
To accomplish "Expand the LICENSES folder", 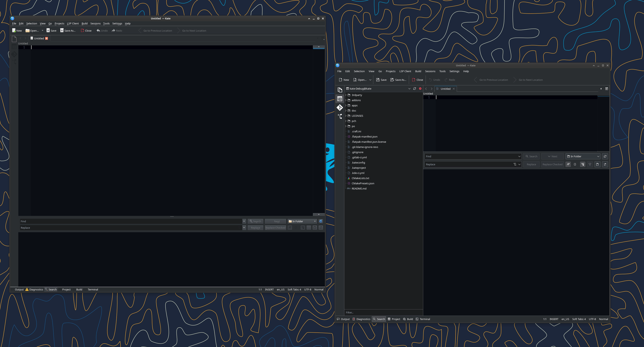I will point(346,116).
